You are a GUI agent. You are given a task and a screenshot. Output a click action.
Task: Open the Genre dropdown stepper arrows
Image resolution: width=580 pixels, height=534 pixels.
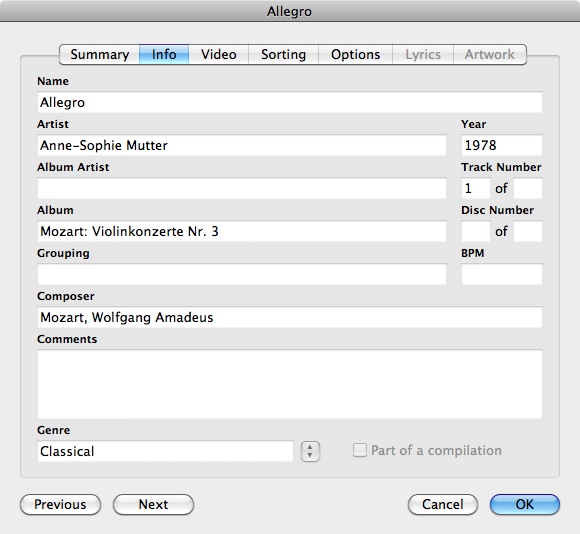(x=310, y=451)
